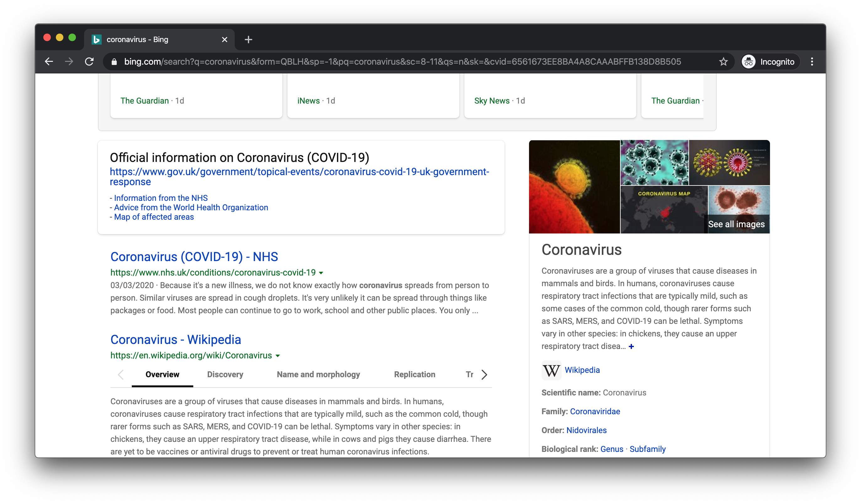This screenshot has width=861, height=504.
Task: Navigate forward using the forward arrow
Action: click(69, 62)
